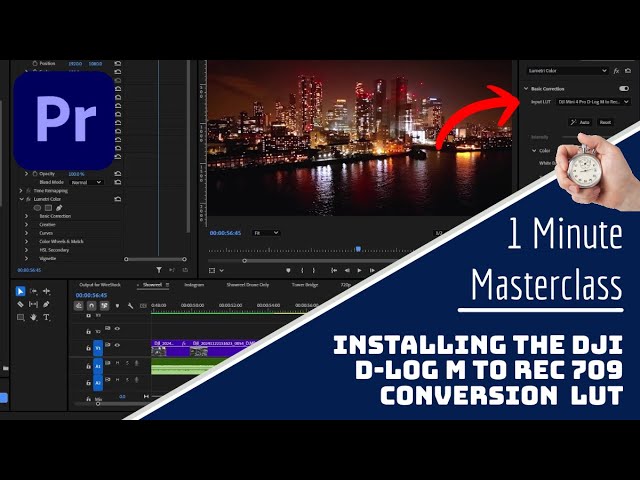The width and height of the screenshot is (640, 480).
Task: Toggle timeline Snap magnet button
Action: point(91,305)
